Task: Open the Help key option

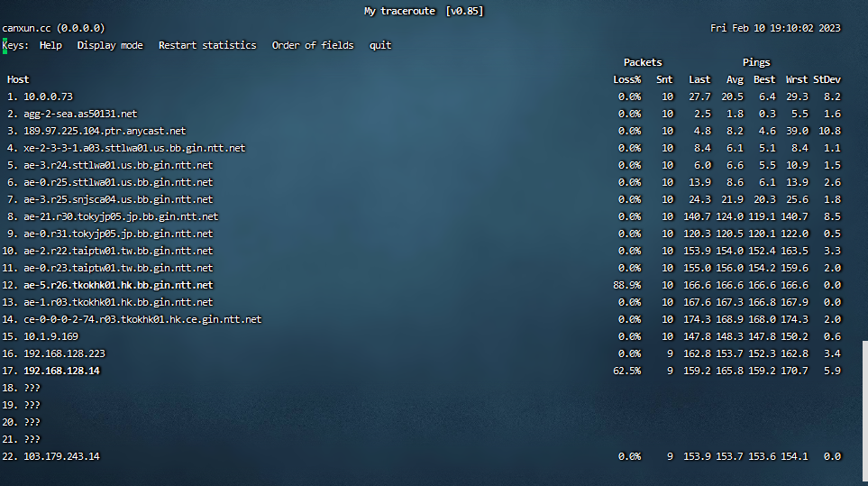Action: tap(50, 45)
